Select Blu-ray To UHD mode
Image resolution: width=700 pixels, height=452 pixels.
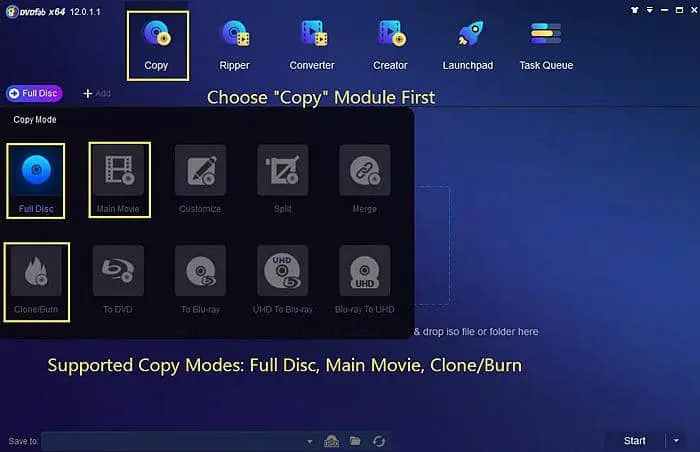(x=365, y=280)
